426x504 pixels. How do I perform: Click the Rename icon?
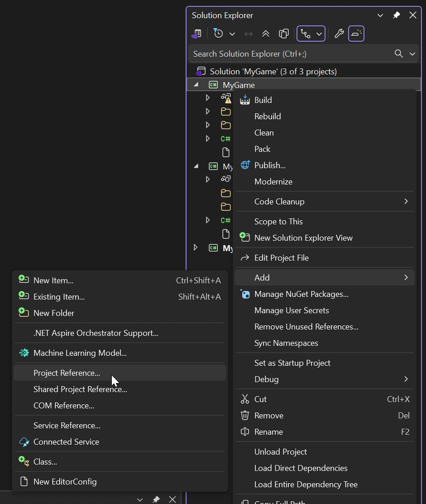pyautogui.click(x=245, y=431)
